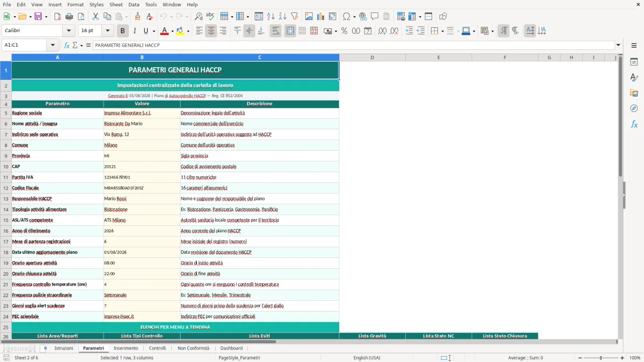Viewport: 644px width, 362px height.
Task: Insert an image
Action: (x=309, y=17)
